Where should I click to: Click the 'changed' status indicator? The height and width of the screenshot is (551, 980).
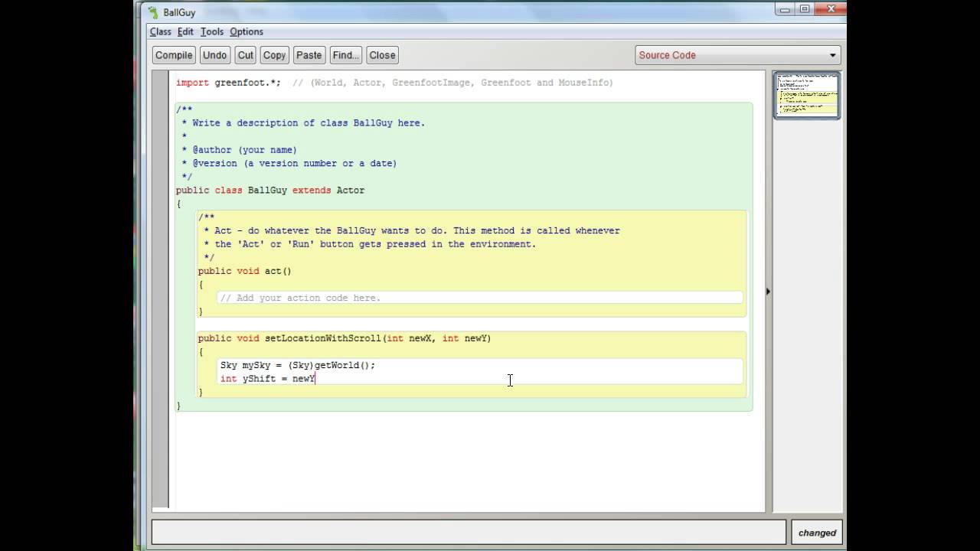pyautogui.click(x=817, y=533)
